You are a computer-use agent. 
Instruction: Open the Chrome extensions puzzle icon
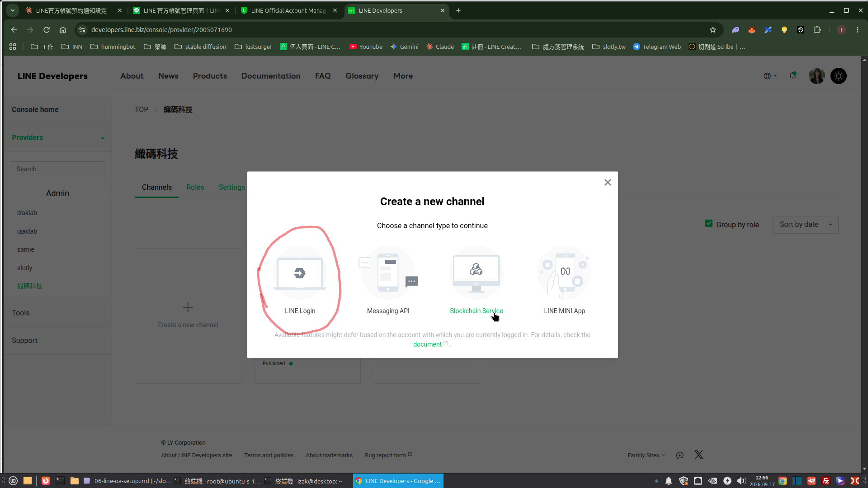click(817, 30)
